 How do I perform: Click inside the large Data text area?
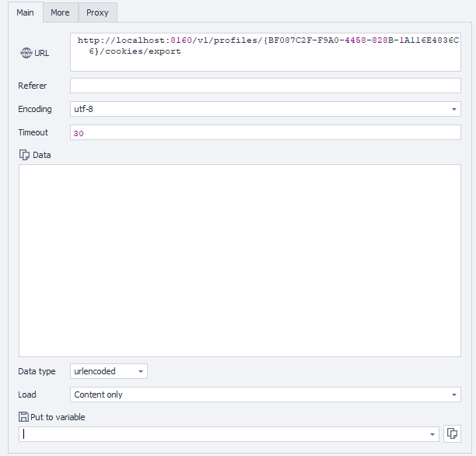click(x=240, y=261)
